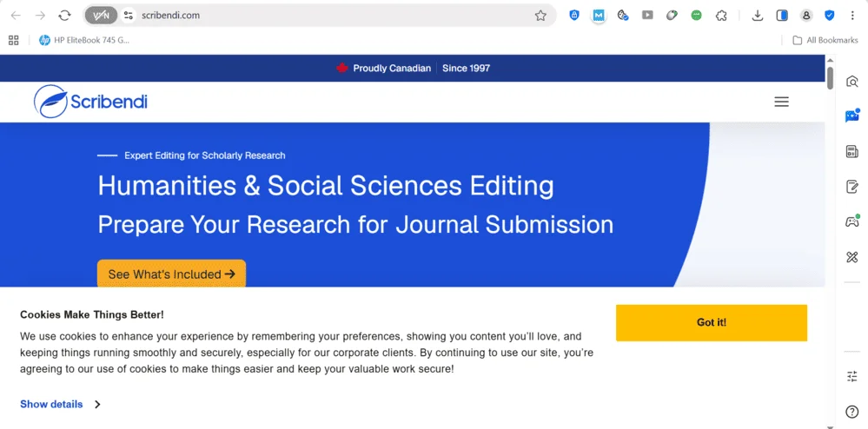Open the video player extension icon
Image resolution: width=868 pixels, height=429 pixels.
[647, 16]
